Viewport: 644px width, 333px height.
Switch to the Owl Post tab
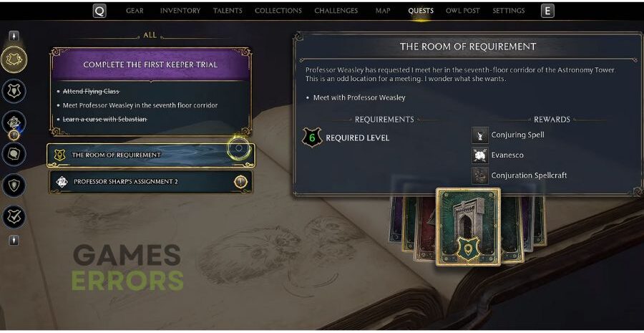tap(462, 11)
